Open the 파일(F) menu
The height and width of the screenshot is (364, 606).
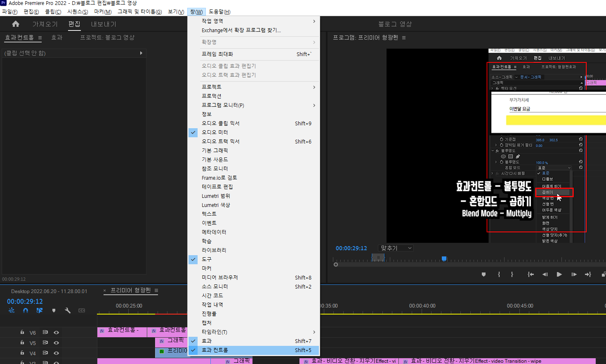(x=10, y=12)
